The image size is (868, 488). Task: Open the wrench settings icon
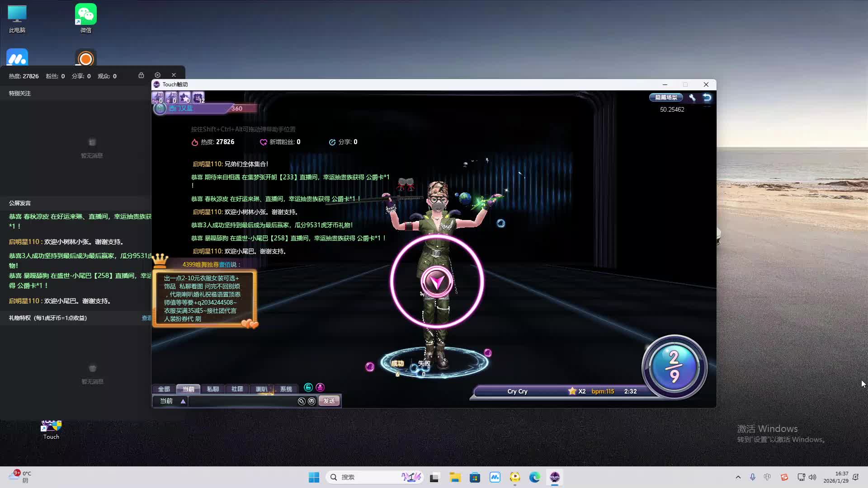click(692, 98)
